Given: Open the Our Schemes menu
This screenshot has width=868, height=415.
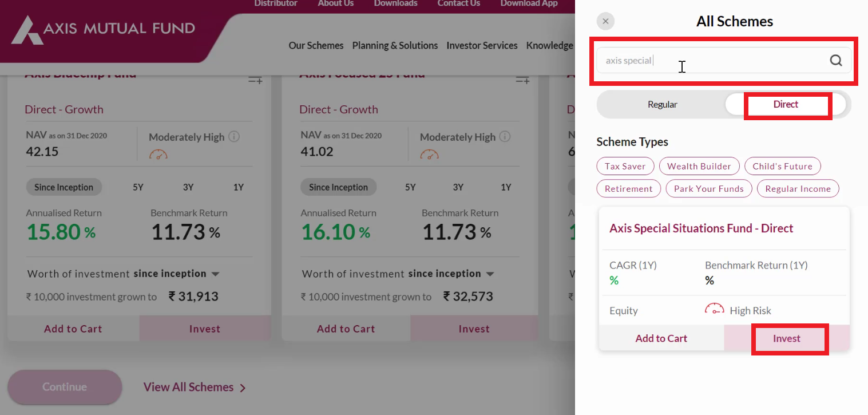Looking at the screenshot, I should click(316, 45).
